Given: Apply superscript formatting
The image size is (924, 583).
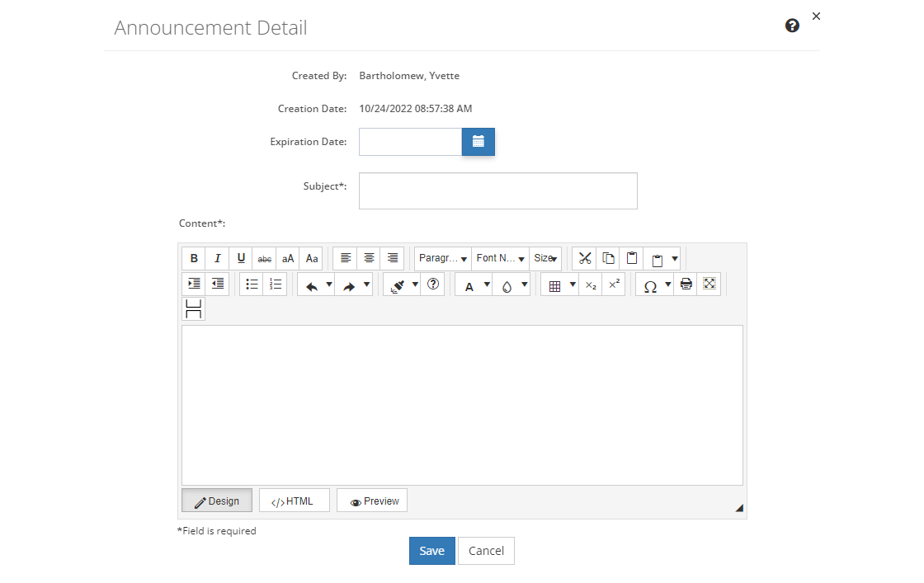Looking at the screenshot, I should pos(614,284).
